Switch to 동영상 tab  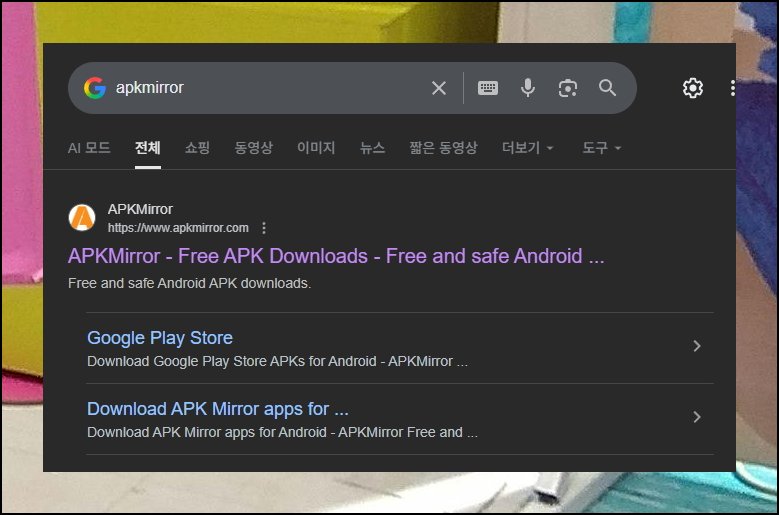tap(253, 147)
